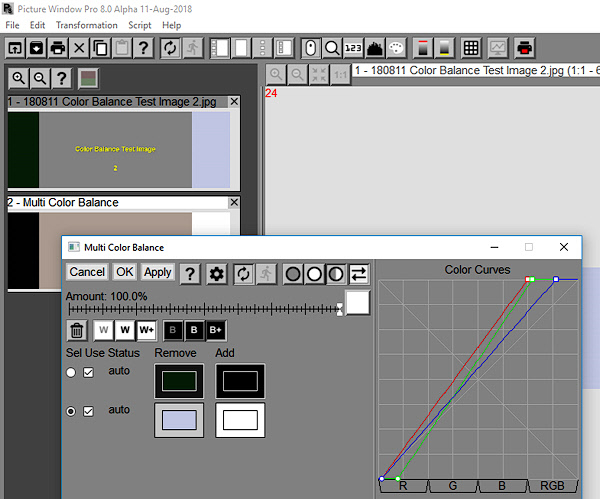Screen dimensions: 600x499
Task: Click the open file icon in main toolbar
Action: pyautogui.click(x=15, y=48)
